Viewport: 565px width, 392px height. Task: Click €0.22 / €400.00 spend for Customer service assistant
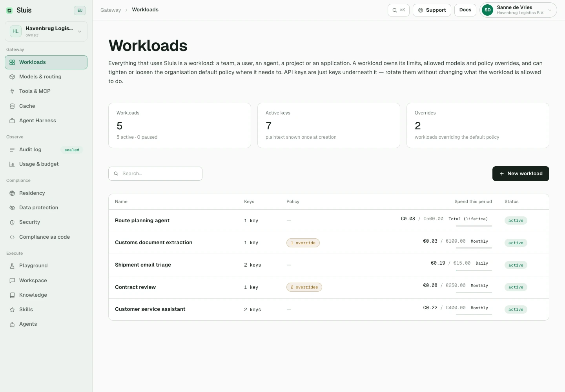(444, 308)
